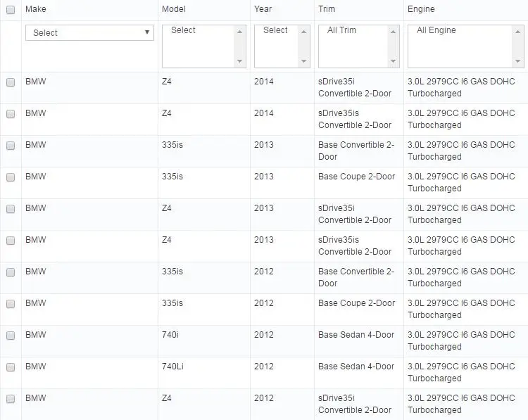The width and height of the screenshot is (528, 420).
Task: Click Model listbox scroll-down arrow
Action: tap(240, 61)
